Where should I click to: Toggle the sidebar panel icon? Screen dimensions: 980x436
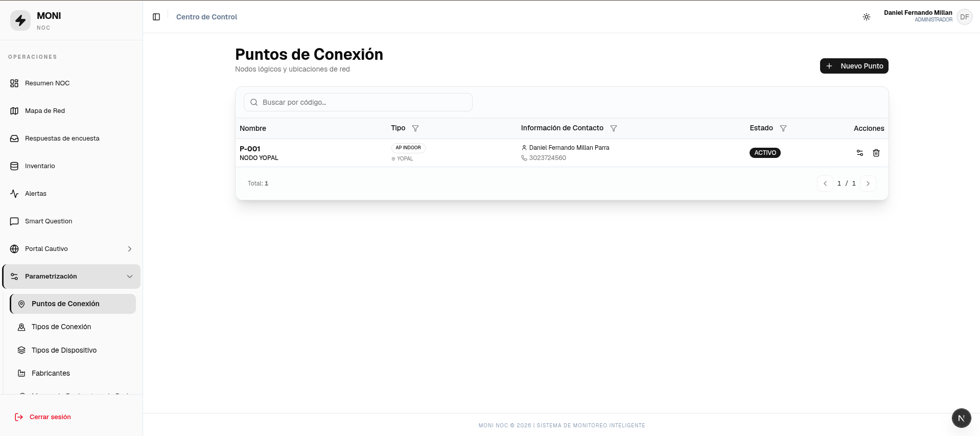[x=156, y=17]
